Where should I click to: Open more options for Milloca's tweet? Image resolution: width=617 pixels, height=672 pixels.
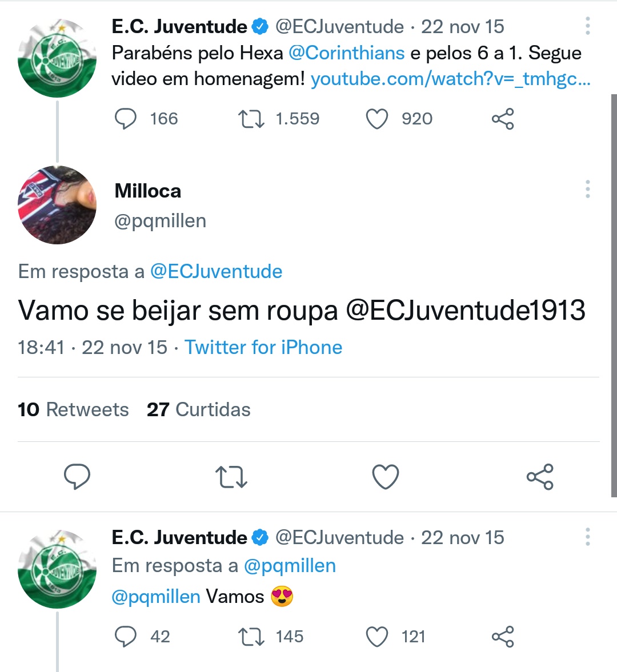coord(587,190)
